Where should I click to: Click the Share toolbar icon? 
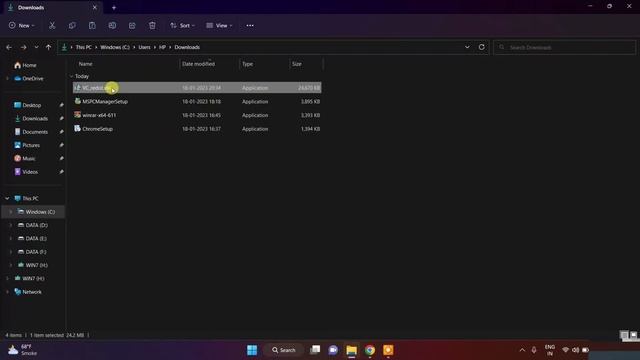[132, 25]
